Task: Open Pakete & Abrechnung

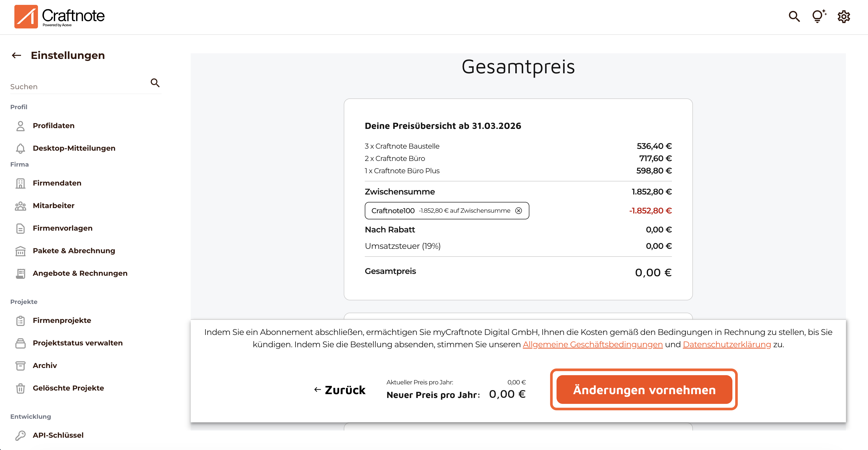Action: [74, 251]
